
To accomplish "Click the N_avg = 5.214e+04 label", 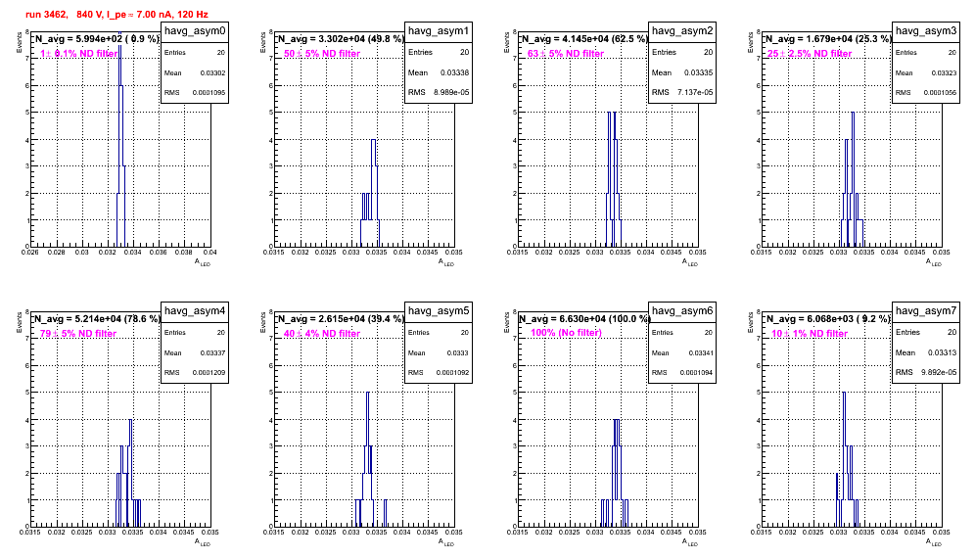I will coord(96,319).
